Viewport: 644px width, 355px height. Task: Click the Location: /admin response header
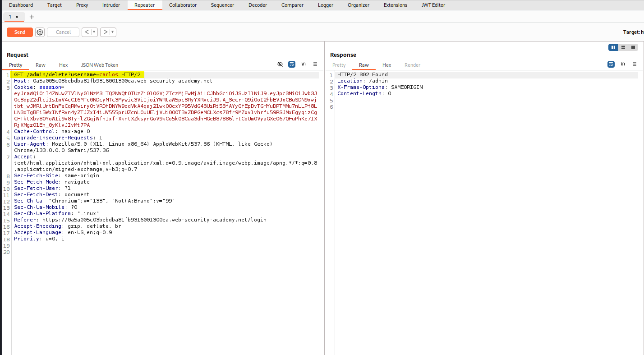(x=363, y=81)
